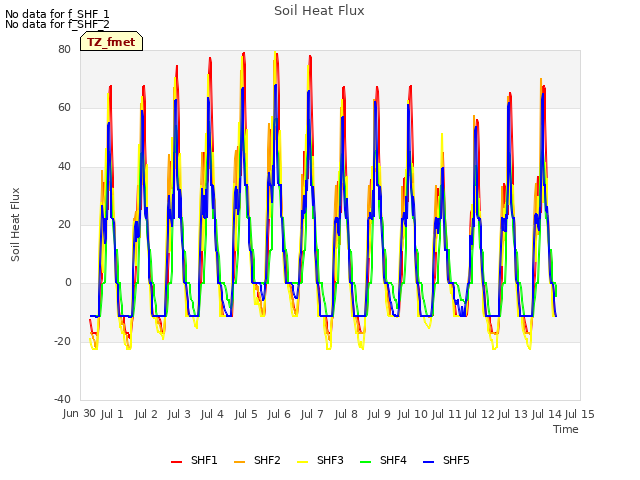Select the SHF1 legend label
Screen dimensions: 640x480
pyautogui.click(x=204, y=460)
